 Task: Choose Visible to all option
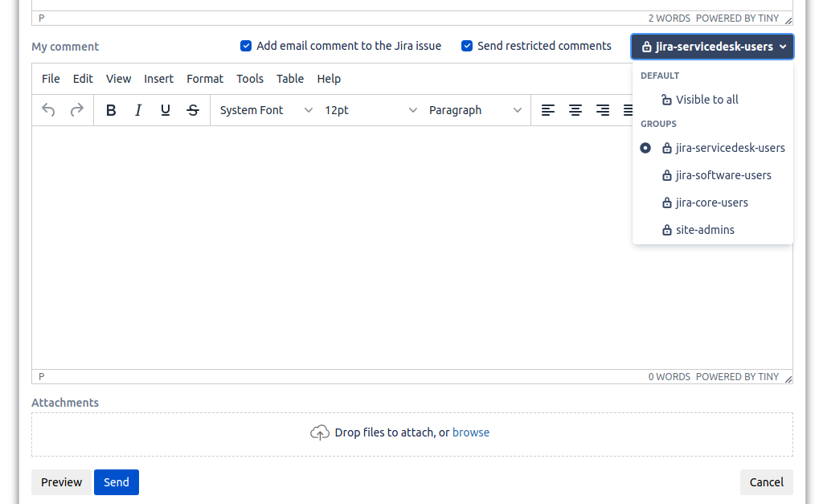706,100
